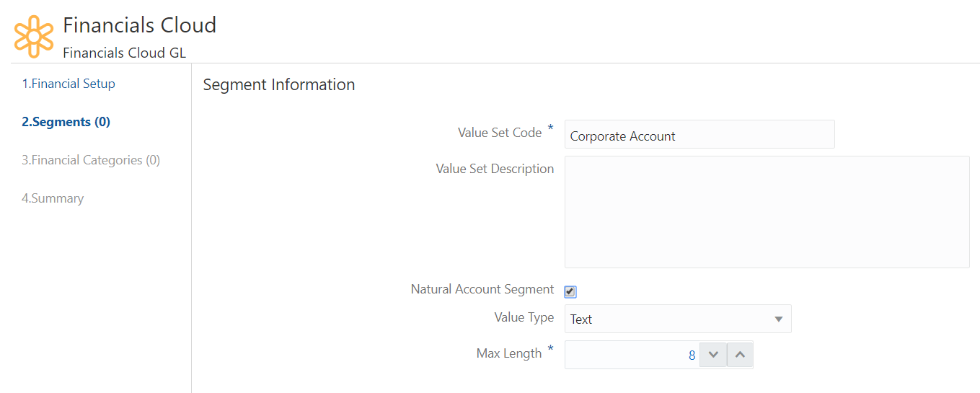Screen dimensions: 980x393
Task: Focus the Value Set Description text area
Action: pyautogui.click(x=766, y=212)
